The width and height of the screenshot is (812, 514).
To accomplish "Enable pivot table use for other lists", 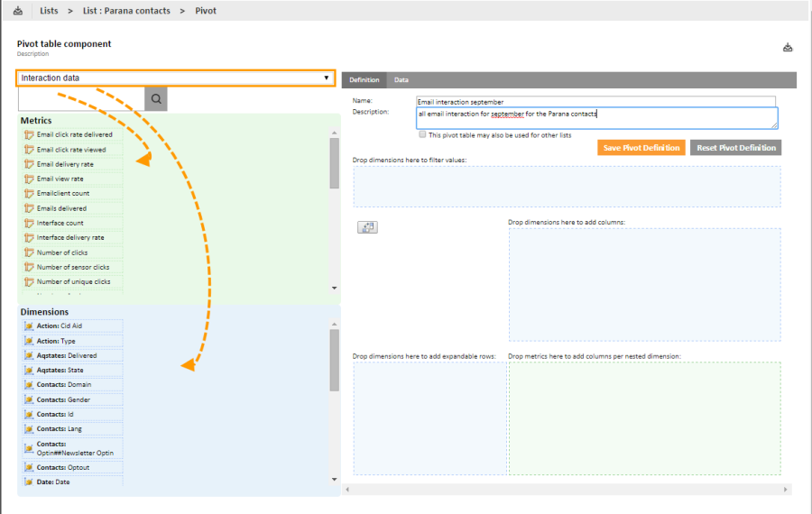I will point(422,134).
